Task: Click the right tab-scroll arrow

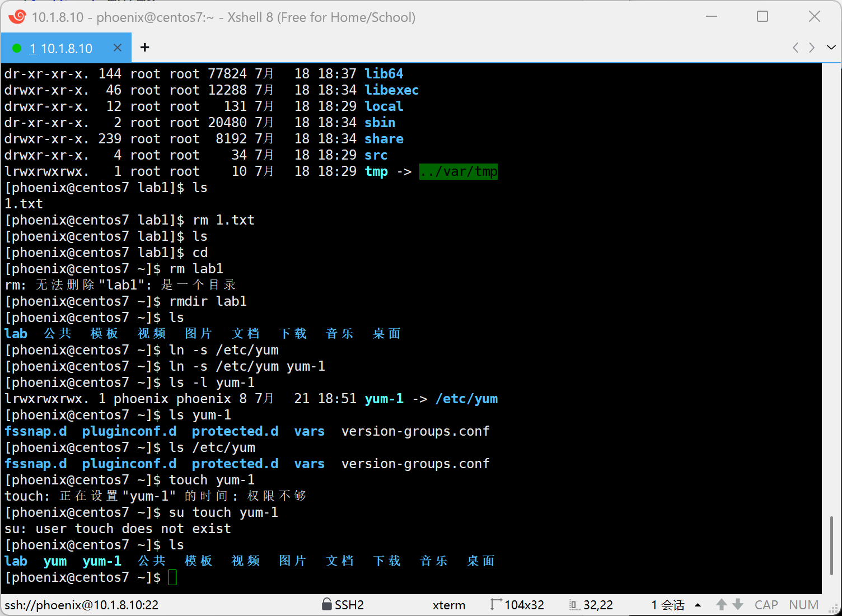Action: click(x=812, y=48)
